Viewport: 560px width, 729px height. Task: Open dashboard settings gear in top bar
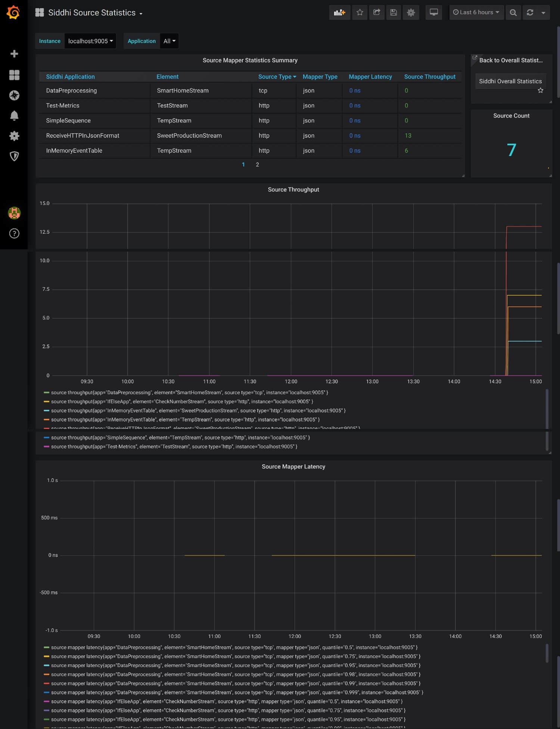(x=411, y=12)
